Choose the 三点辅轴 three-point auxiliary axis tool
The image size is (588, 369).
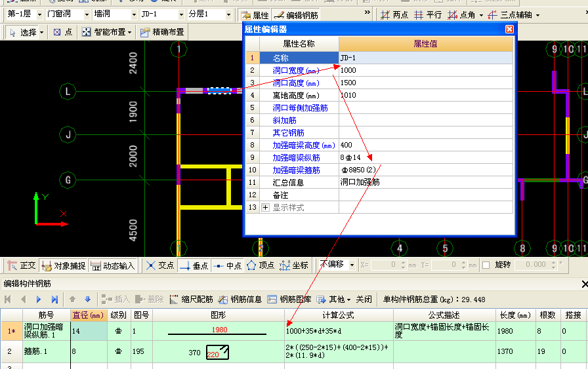point(510,15)
